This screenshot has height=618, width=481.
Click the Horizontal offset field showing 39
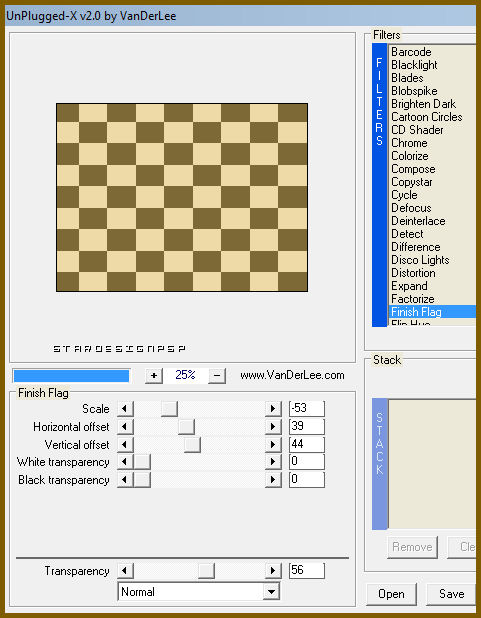click(307, 426)
